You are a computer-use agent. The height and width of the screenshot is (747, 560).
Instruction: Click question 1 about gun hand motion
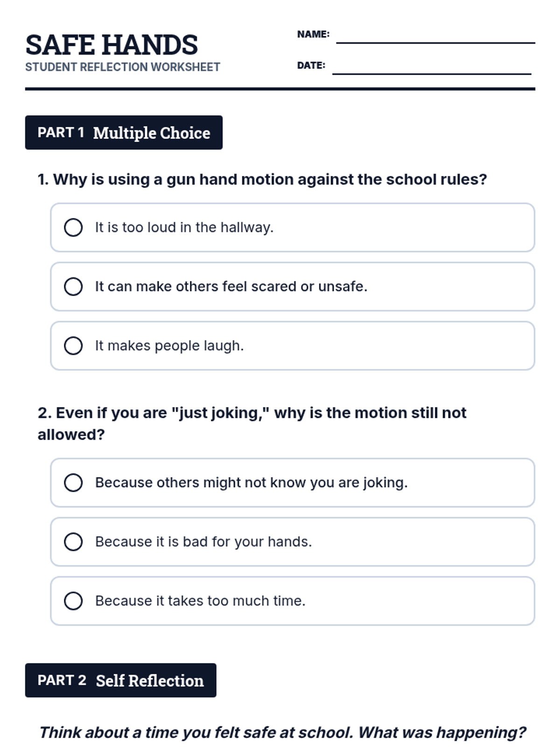coord(262,179)
